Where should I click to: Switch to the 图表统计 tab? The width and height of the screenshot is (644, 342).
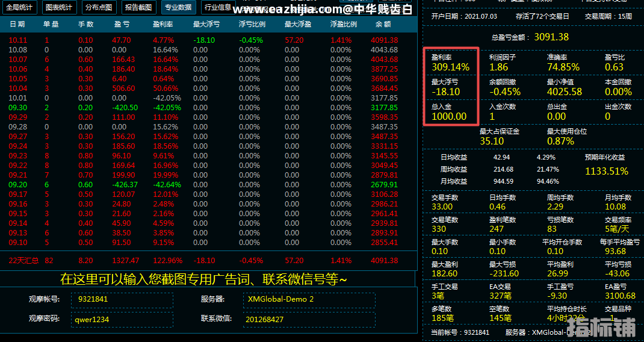59,8
